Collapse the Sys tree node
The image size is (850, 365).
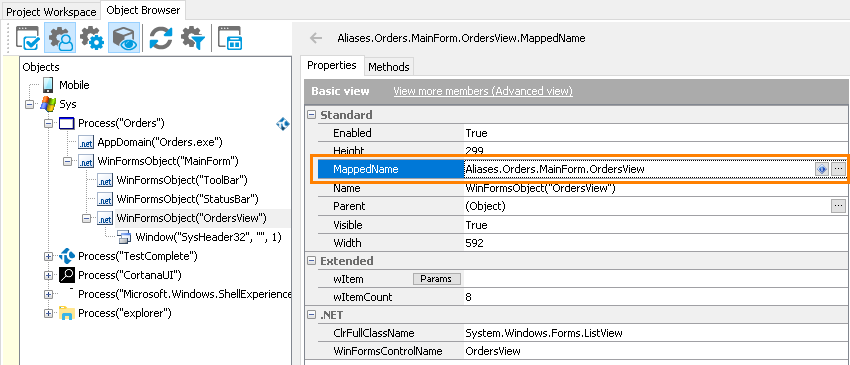pos(29,104)
